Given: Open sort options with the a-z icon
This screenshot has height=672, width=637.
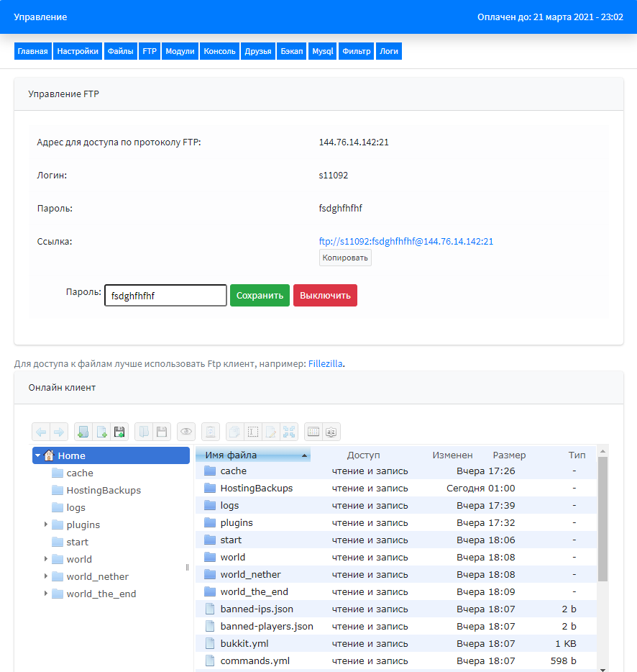Looking at the screenshot, I should point(331,432).
